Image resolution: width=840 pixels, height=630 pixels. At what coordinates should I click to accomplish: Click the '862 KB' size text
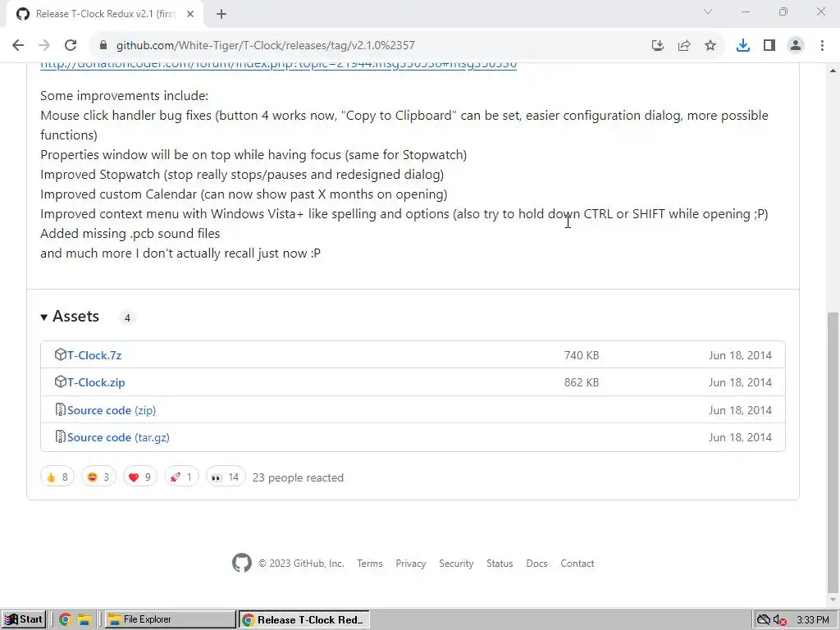[x=582, y=382]
